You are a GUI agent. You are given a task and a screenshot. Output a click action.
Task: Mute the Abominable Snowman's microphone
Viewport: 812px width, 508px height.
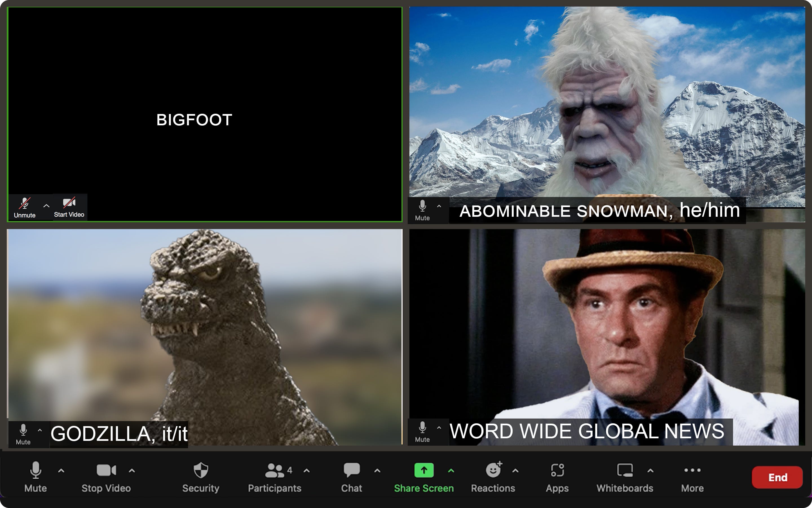(x=422, y=210)
